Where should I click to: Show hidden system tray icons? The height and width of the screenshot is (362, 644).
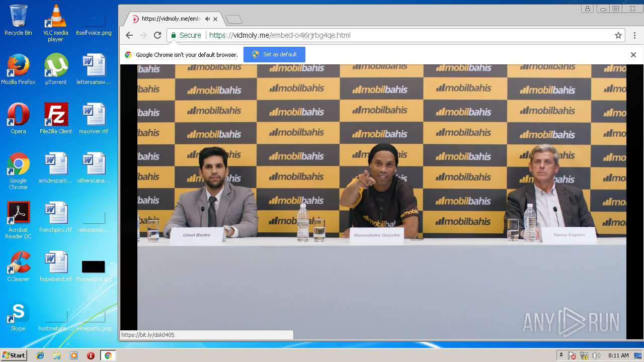click(561, 355)
